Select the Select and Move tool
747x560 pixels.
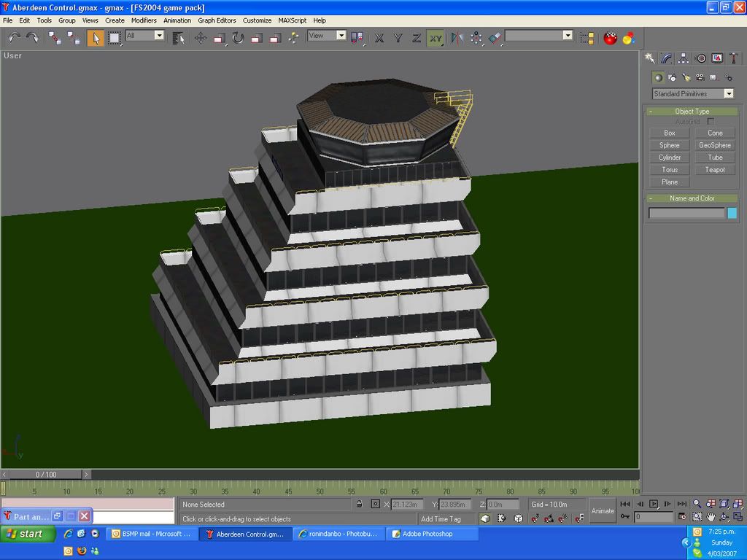click(x=201, y=37)
